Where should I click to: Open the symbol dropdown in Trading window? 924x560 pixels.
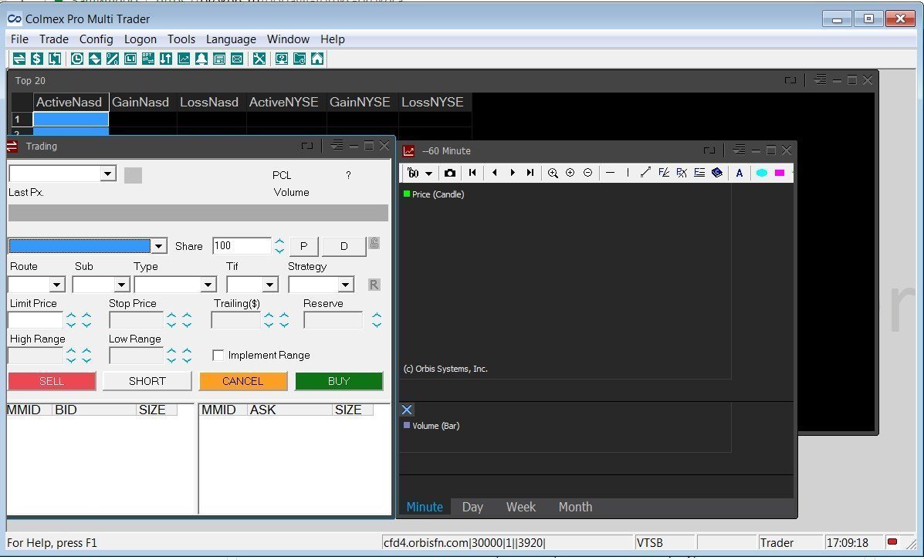click(x=107, y=174)
